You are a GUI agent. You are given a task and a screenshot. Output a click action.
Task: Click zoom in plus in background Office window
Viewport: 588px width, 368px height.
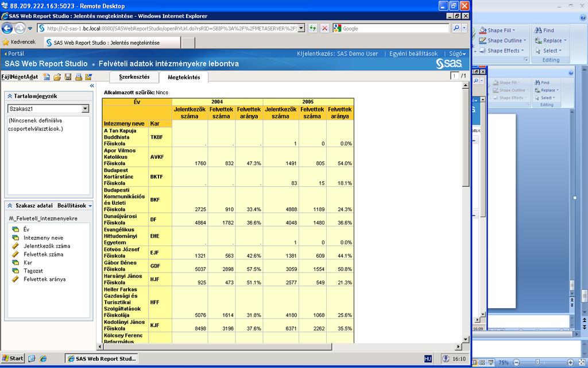click(570, 362)
